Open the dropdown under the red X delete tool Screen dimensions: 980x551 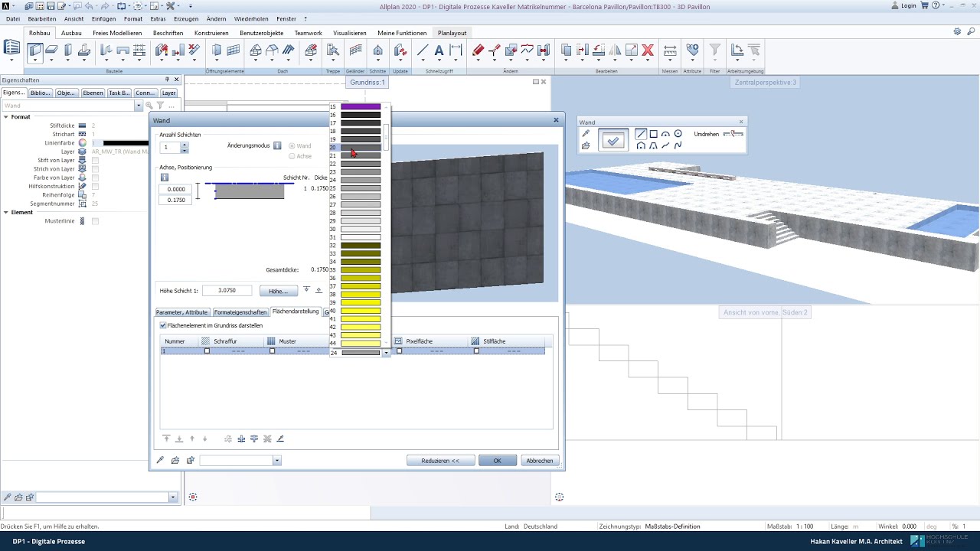(x=648, y=60)
